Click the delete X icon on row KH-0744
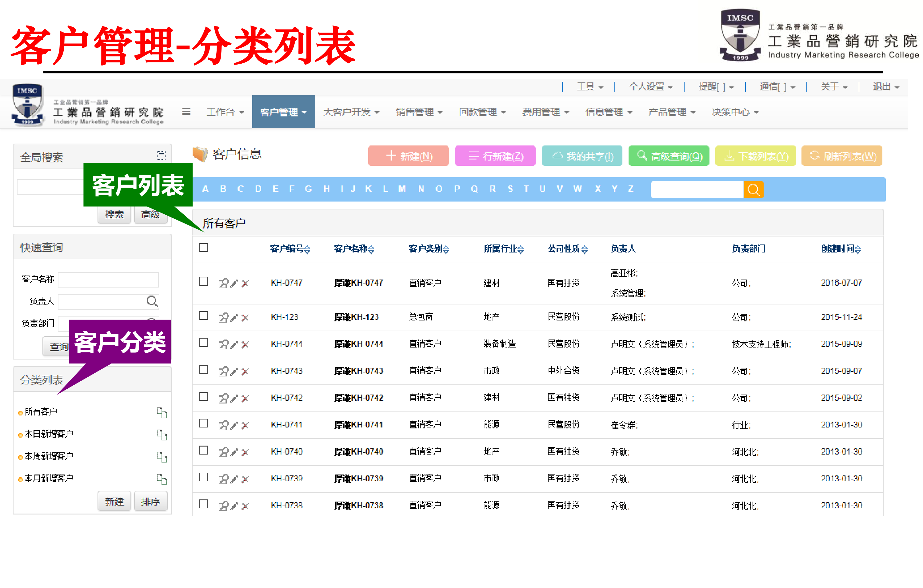The width and height of the screenshot is (923, 588). pos(245,344)
